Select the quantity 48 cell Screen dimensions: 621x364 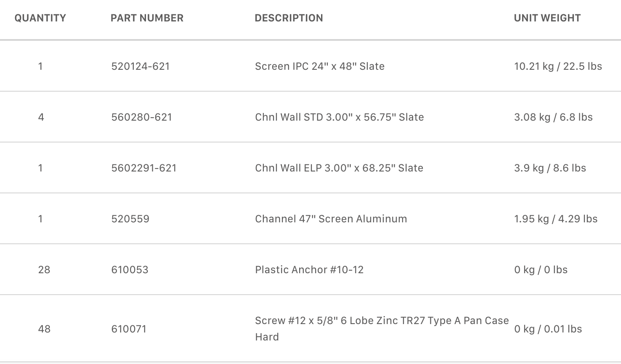[44, 329]
